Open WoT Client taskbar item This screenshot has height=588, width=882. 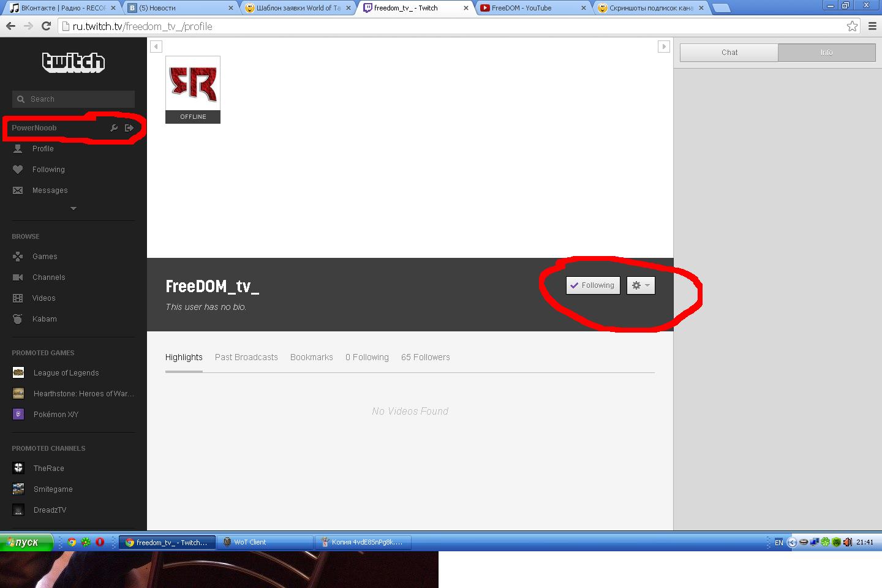click(x=265, y=542)
